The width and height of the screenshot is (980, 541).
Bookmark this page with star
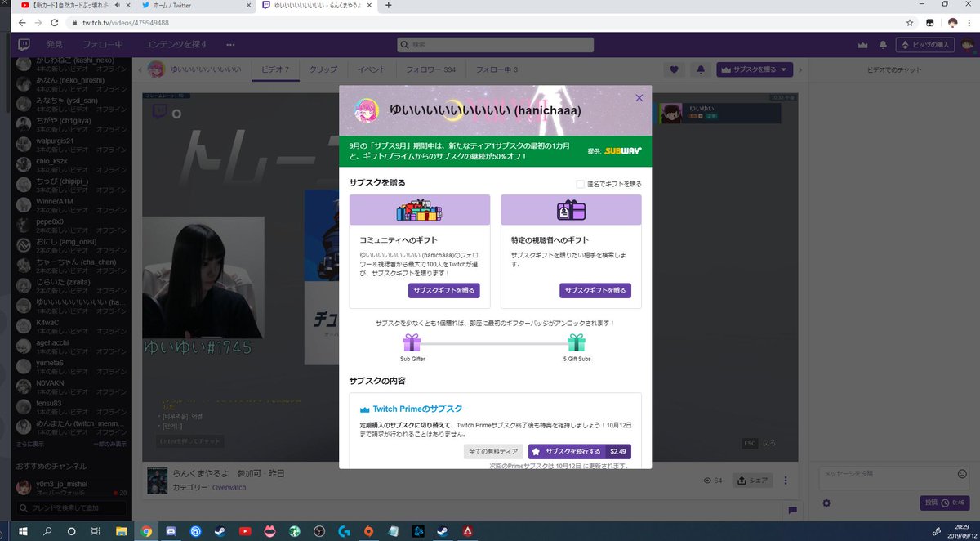[x=910, y=23]
